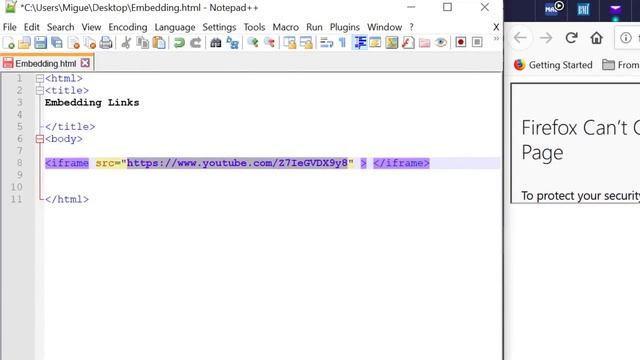Click Synchronize horizontal scrolling icon
Screen dimensions: 640x360
pyautogui.click(x=306, y=42)
